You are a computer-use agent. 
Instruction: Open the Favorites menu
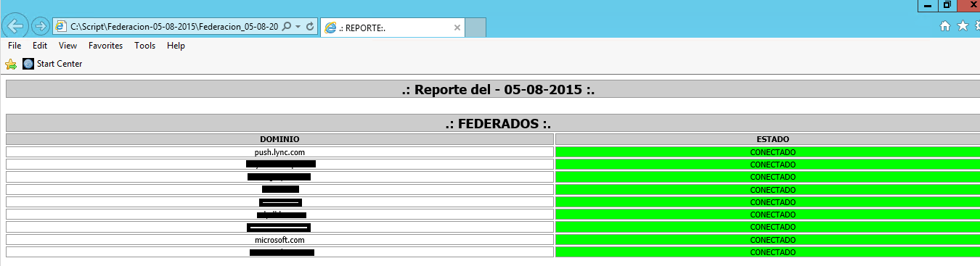point(106,46)
